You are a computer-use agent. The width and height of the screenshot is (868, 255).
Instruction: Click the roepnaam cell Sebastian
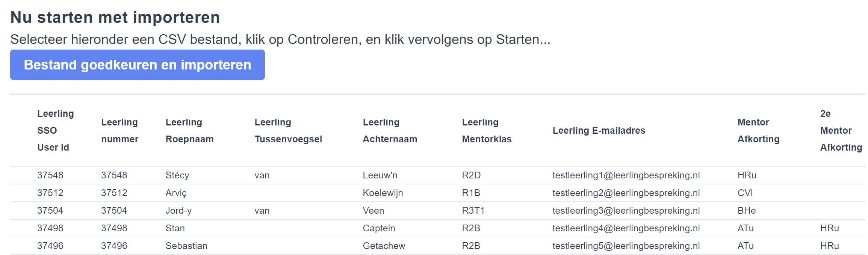[x=186, y=246]
